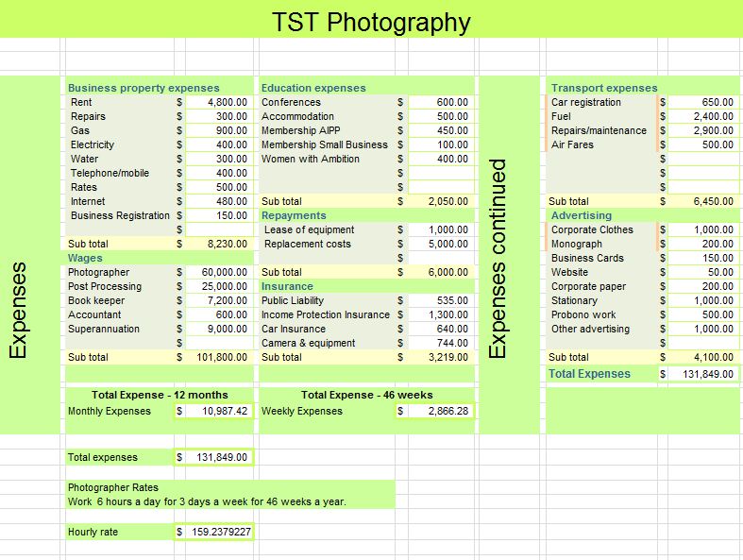This screenshot has height=560, width=743.
Task: Select the transport sub total 6,450.00
Action: [703, 201]
